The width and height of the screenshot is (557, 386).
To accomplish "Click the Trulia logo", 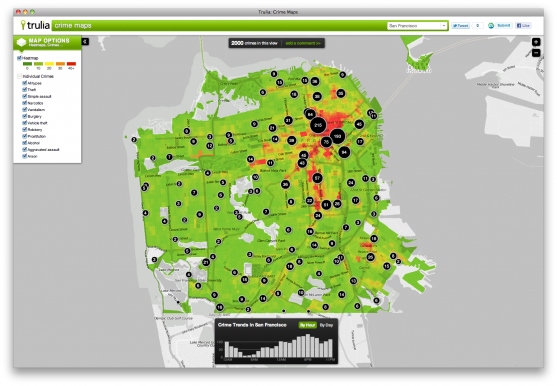I will click(35, 25).
